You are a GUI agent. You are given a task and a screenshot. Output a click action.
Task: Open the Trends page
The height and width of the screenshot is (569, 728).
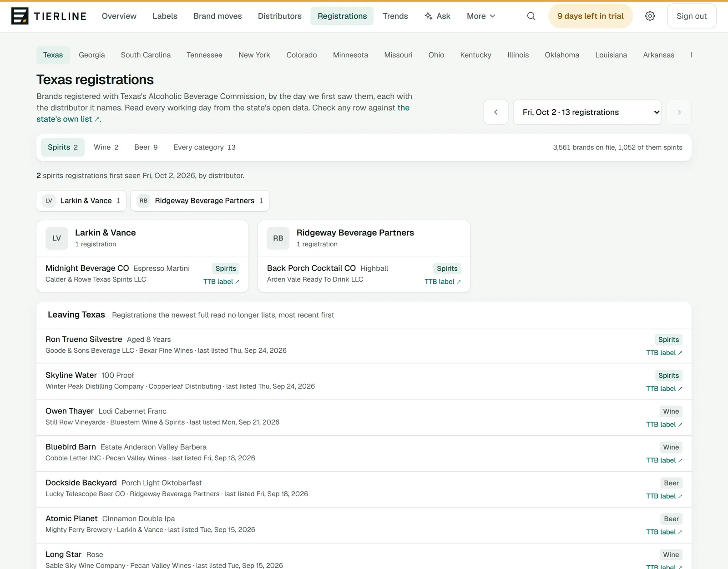coord(395,16)
